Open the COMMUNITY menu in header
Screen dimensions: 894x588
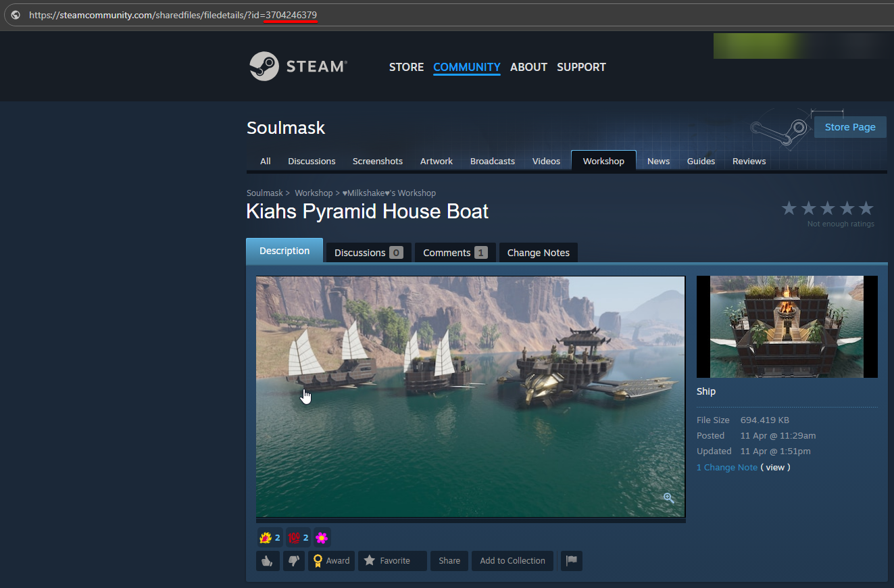click(x=466, y=67)
